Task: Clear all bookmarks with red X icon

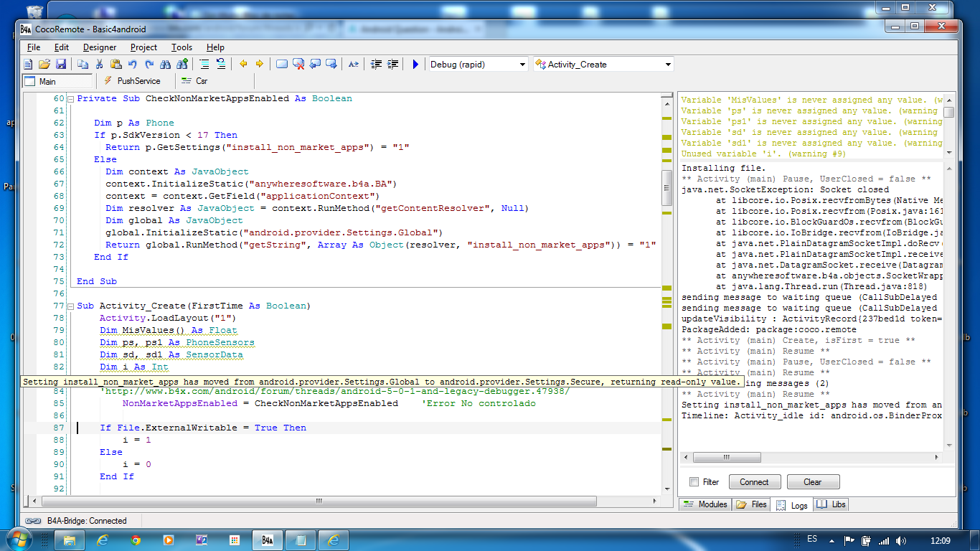Action: (298, 64)
